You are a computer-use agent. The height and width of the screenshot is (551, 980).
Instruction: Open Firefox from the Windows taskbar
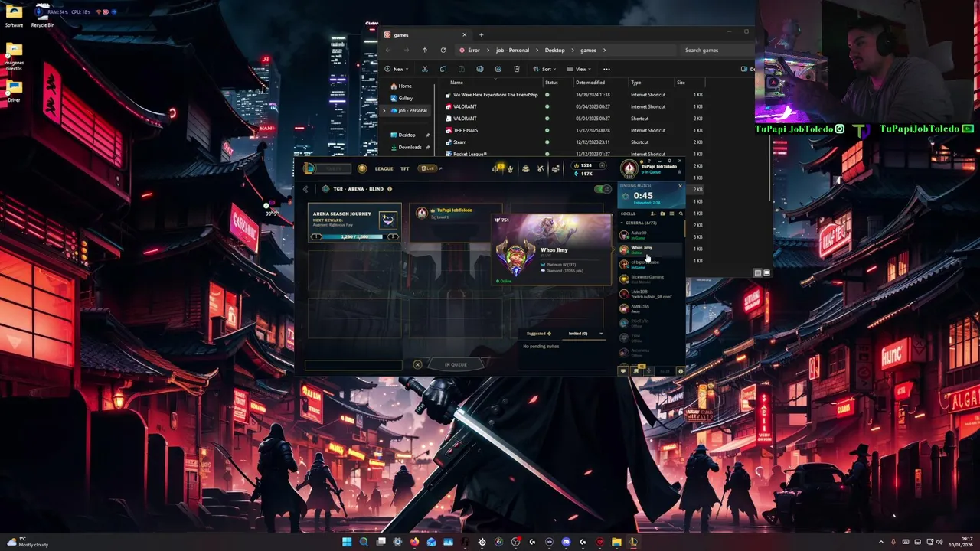point(414,542)
